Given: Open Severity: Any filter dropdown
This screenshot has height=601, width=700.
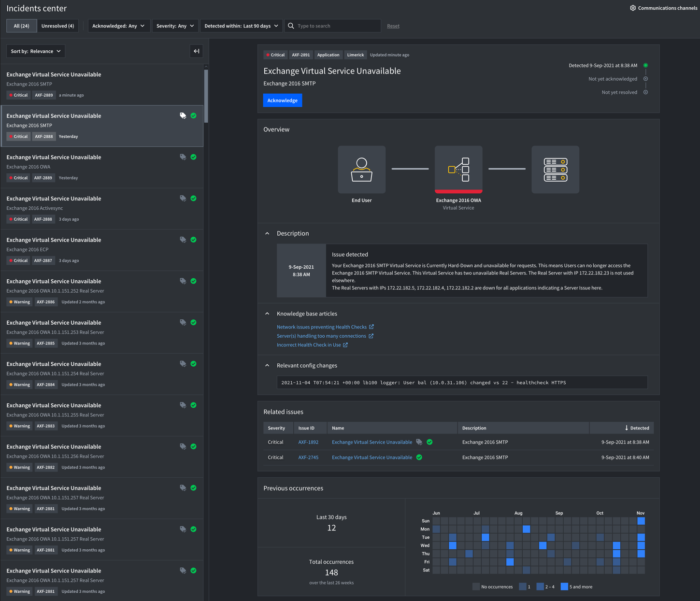Looking at the screenshot, I should (175, 26).
